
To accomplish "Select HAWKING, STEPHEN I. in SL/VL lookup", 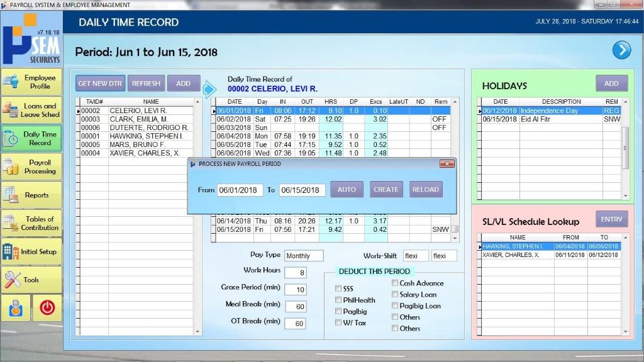I will click(551, 246).
